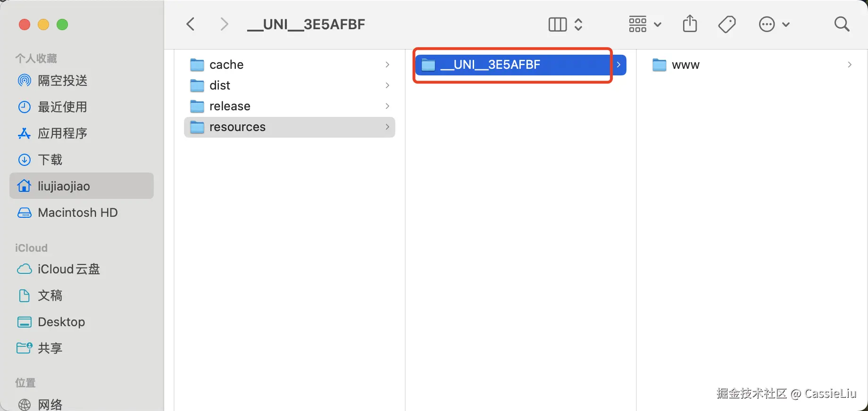Select 最近使用 Recents in sidebar
This screenshot has width=868, height=411.
(62, 107)
